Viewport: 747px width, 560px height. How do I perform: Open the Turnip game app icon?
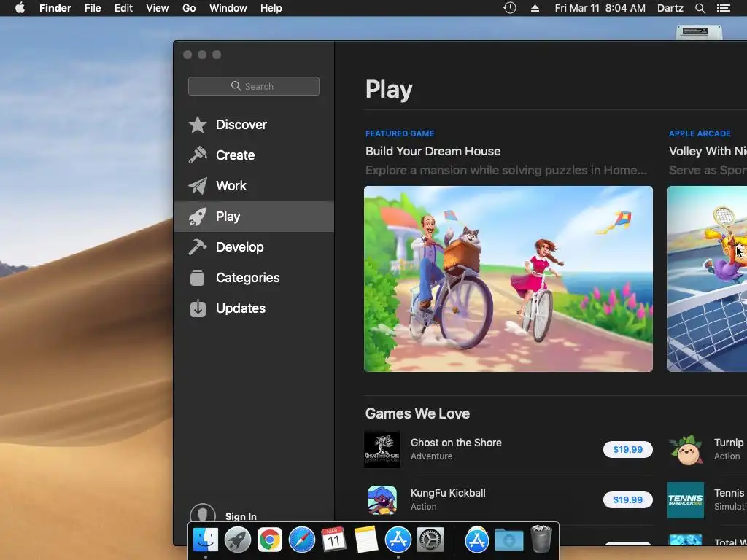(x=686, y=449)
